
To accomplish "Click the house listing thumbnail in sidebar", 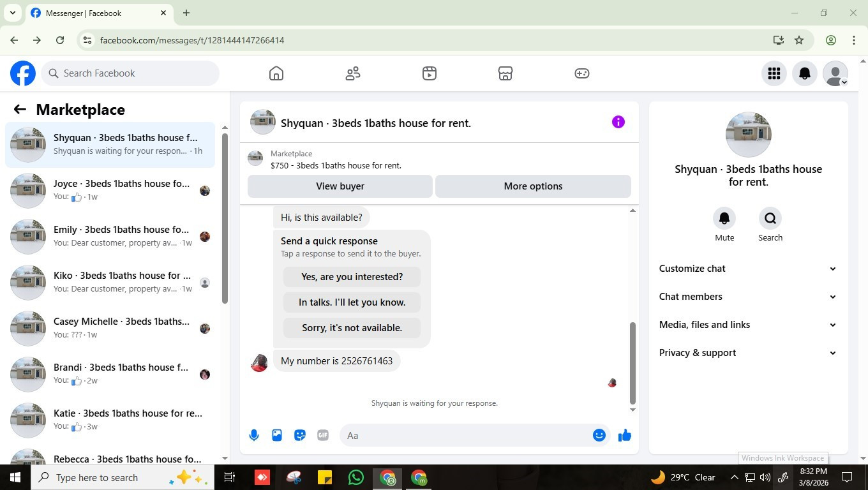I will coord(748,134).
